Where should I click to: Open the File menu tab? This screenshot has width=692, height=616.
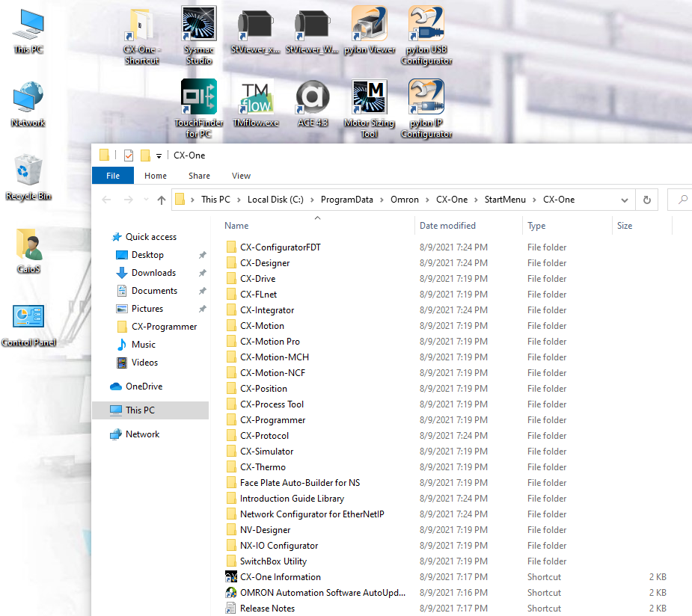(113, 176)
